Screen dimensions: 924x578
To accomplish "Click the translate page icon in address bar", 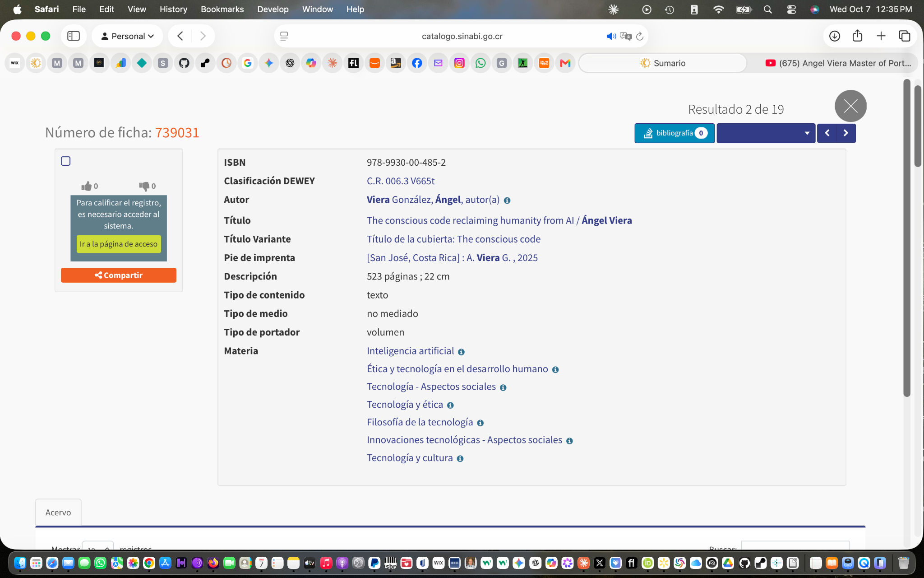I will coord(626,36).
